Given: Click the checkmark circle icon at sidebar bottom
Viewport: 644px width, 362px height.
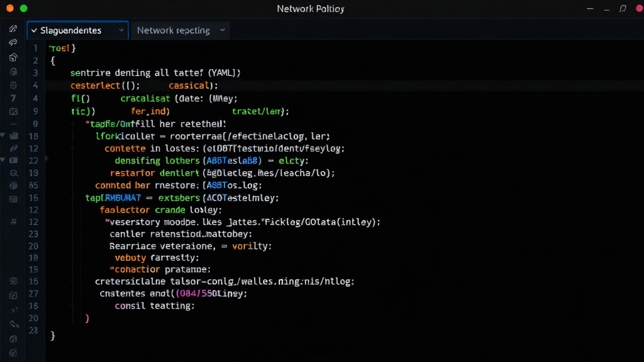Looking at the screenshot, I should coord(13,353).
